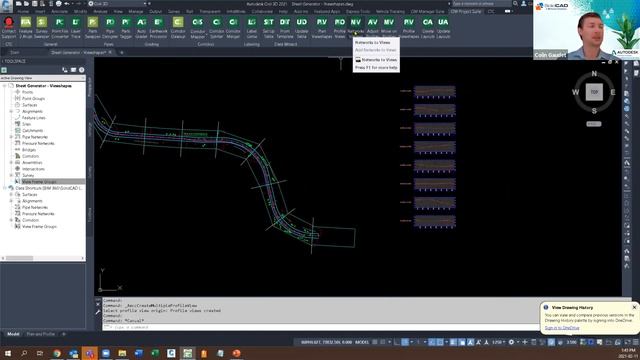Open the Output ribbon tab
The width and height of the screenshot is (640, 360).
tap(155, 11)
